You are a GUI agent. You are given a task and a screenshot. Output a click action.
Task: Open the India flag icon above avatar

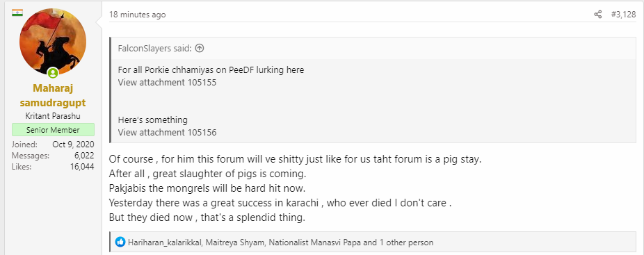point(17,13)
